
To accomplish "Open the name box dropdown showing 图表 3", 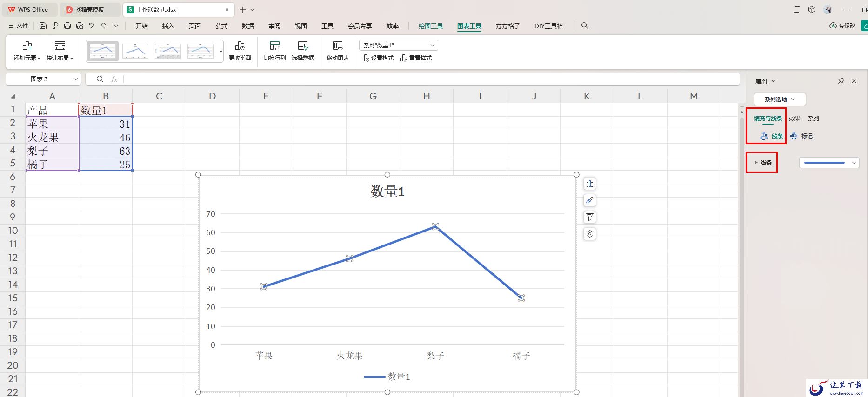I will (75, 79).
